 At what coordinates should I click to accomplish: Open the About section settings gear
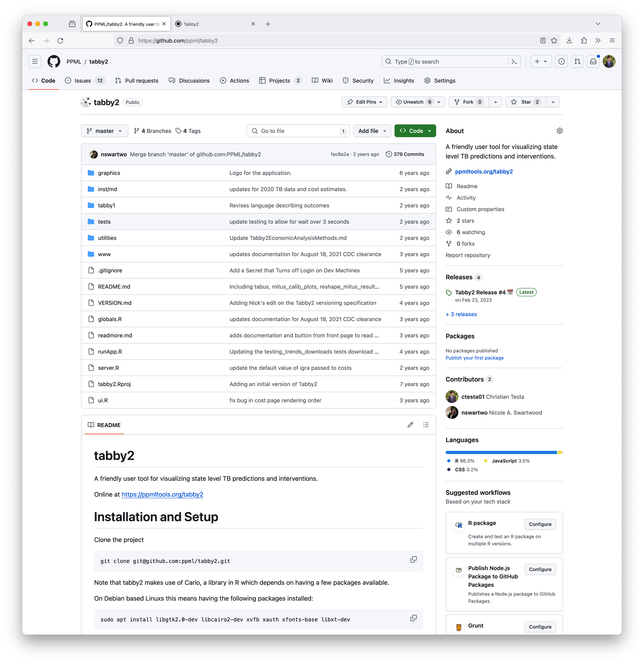point(560,131)
